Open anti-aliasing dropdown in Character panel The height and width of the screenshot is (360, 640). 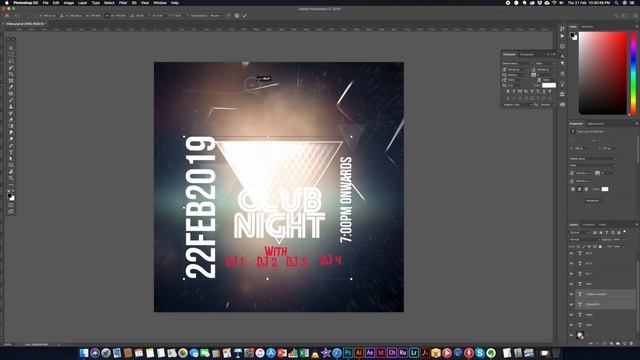(x=548, y=105)
